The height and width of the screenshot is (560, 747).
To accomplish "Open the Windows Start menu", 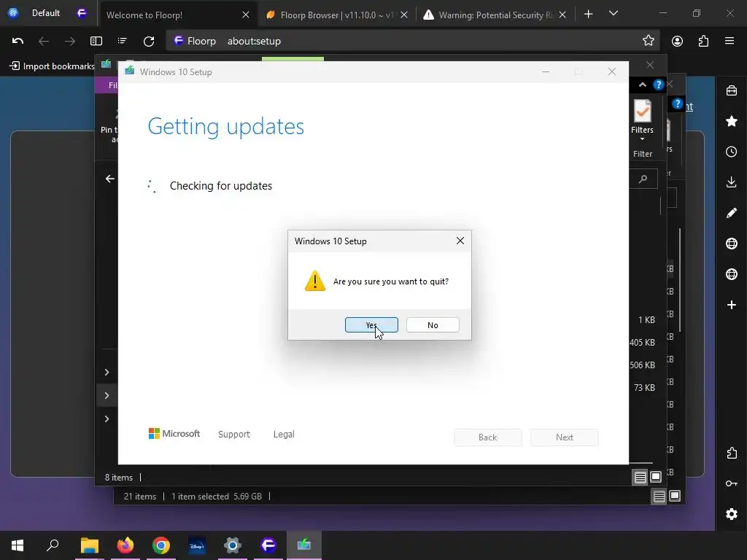I will (18, 545).
